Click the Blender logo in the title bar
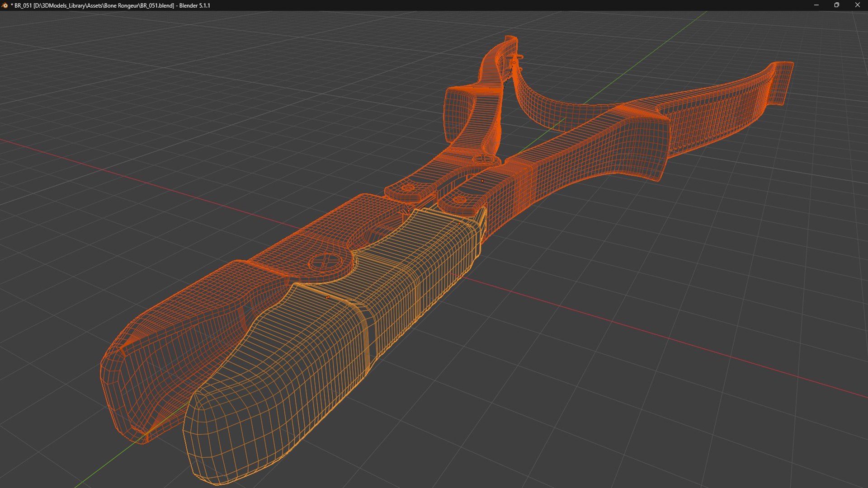Screen dimensions: 868x488 (x=5, y=5)
